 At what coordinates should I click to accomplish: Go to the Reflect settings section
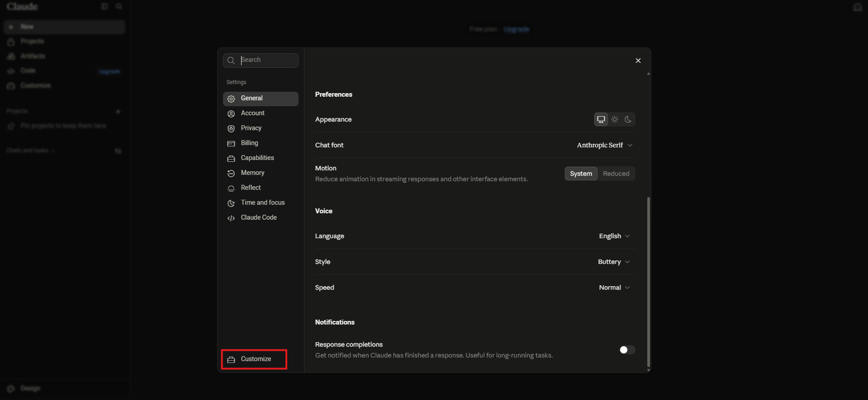(261, 188)
